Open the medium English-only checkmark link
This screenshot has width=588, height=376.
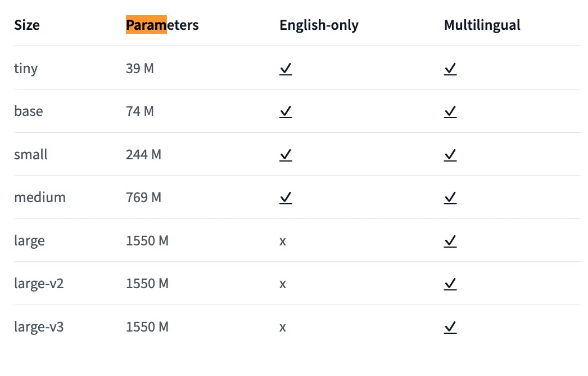[286, 198]
